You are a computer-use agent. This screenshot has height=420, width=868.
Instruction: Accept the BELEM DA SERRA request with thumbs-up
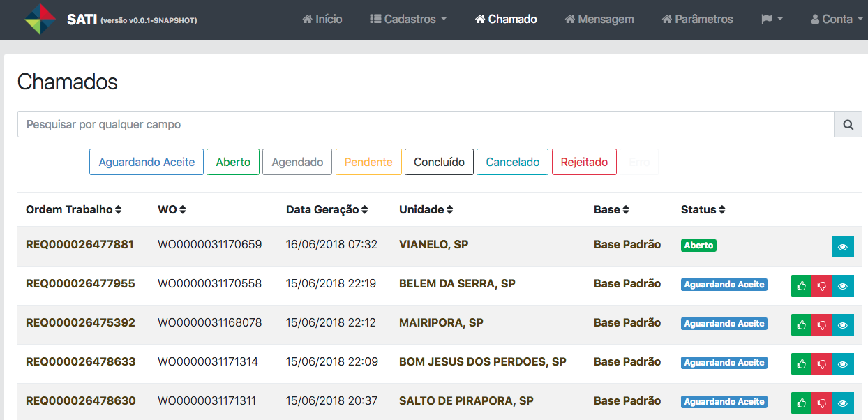802,286
